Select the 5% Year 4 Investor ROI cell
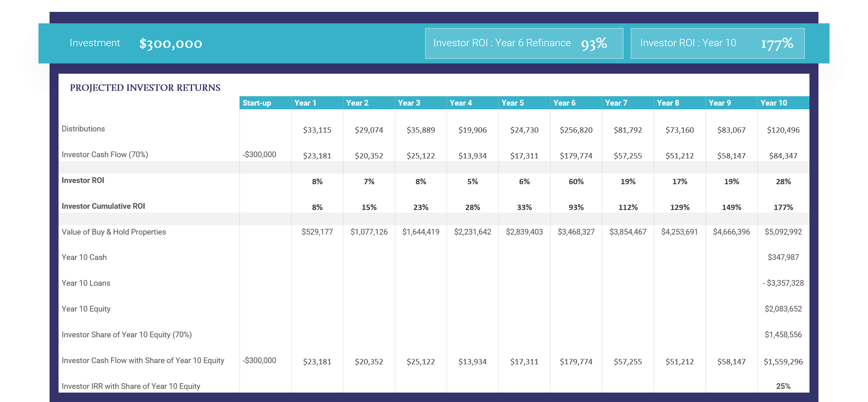868x402 pixels. (472, 182)
